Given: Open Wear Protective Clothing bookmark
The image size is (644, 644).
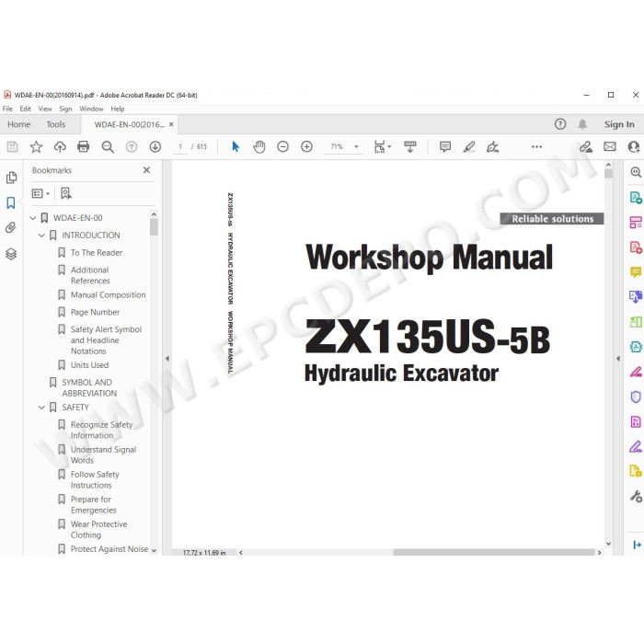Looking at the screenshot, I should click(x=98, y=529).
